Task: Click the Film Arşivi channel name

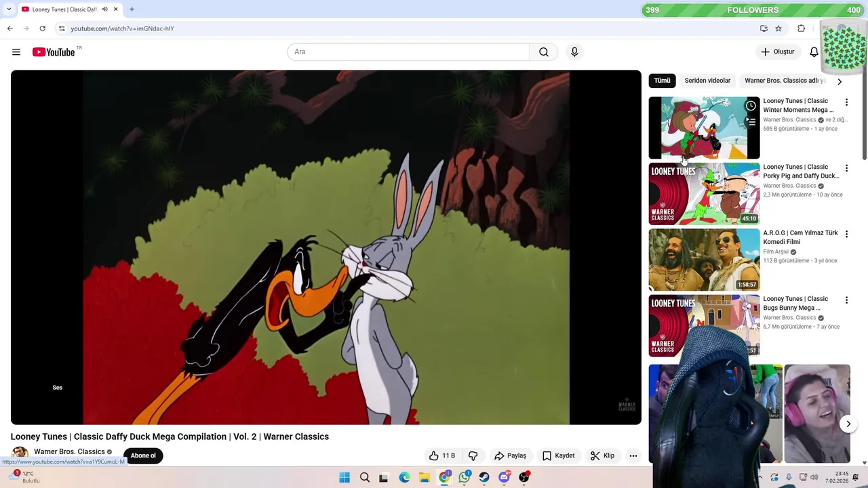Action: pyautogui.click(x=776, y=252)
